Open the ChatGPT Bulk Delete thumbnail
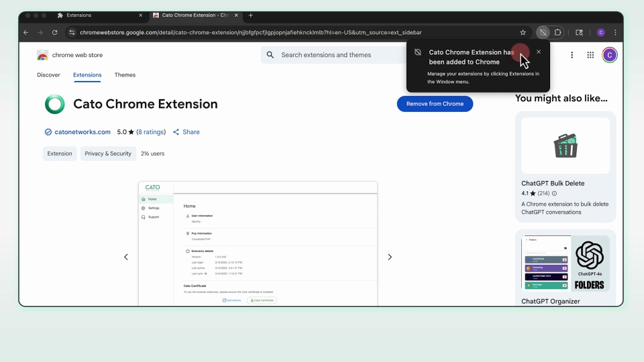 (x=566, y=145)
